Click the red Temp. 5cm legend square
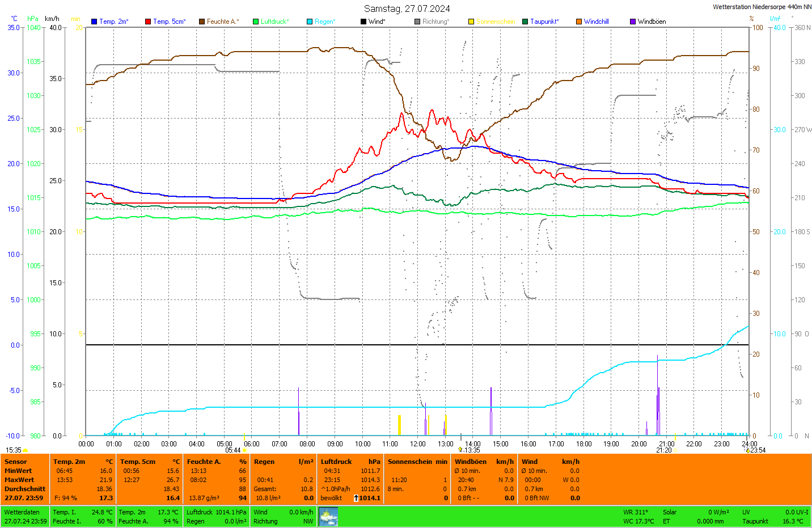This screenshot has height=528, width=812. coord(148,22)
